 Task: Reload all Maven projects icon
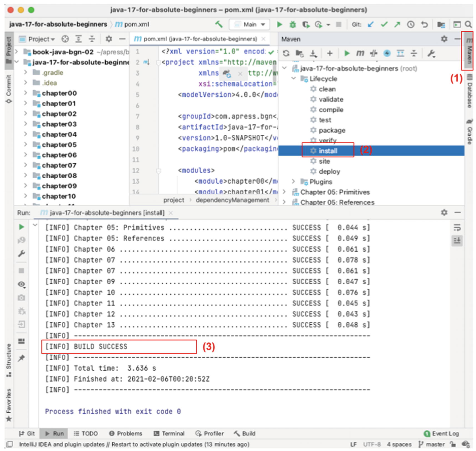coord(286,53)
